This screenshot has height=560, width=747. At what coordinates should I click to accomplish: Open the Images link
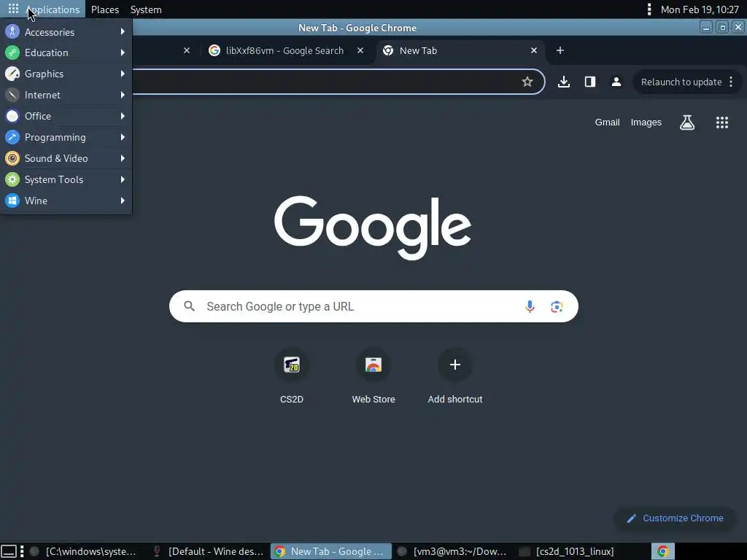646,122
